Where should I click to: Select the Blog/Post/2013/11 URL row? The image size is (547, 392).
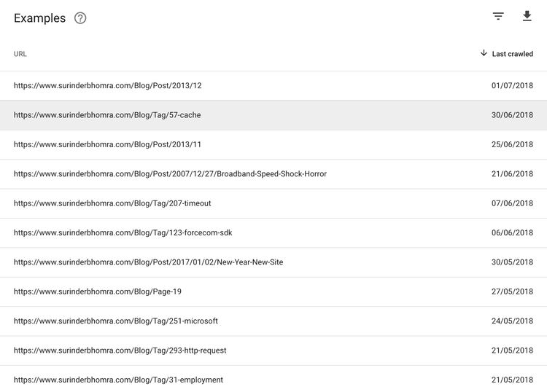(273, 144)
